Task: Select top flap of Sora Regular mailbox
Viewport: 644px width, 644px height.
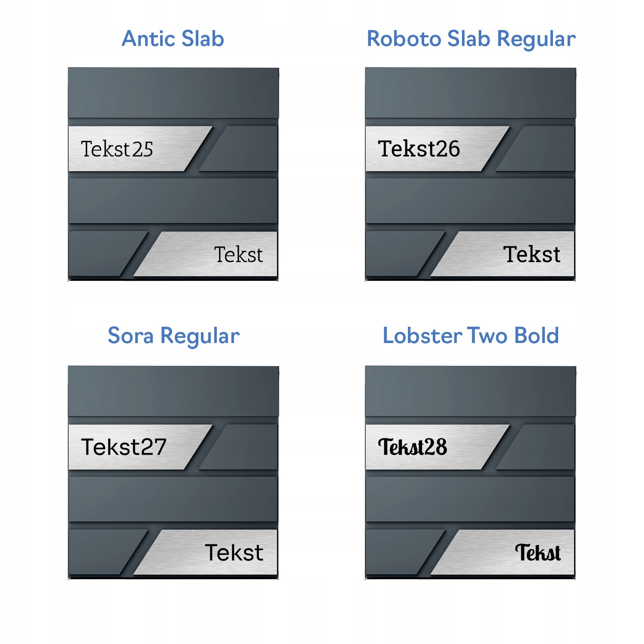Action: (173, 391)
